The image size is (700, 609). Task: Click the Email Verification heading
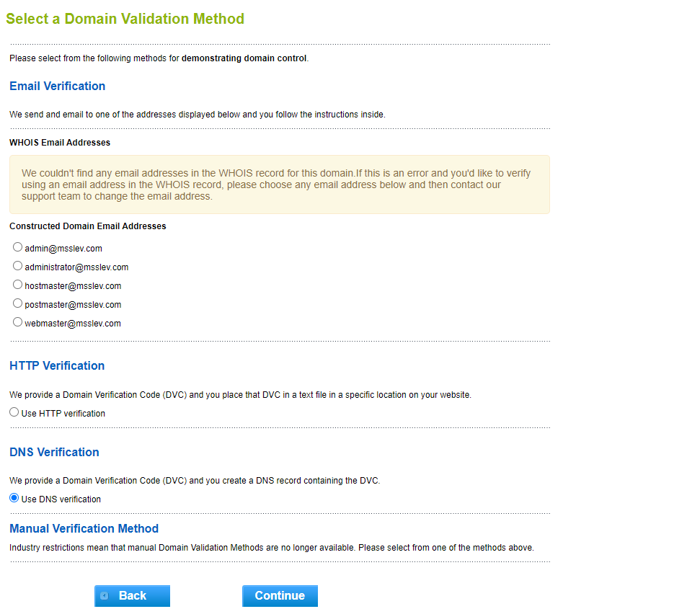(x=57, y=86)
